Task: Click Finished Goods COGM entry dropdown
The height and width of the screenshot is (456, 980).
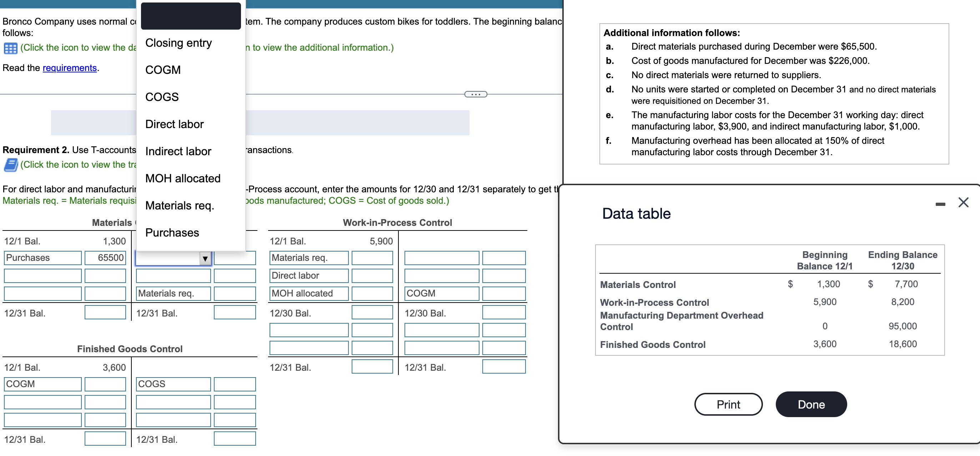Action: click(x=42, y=384)
